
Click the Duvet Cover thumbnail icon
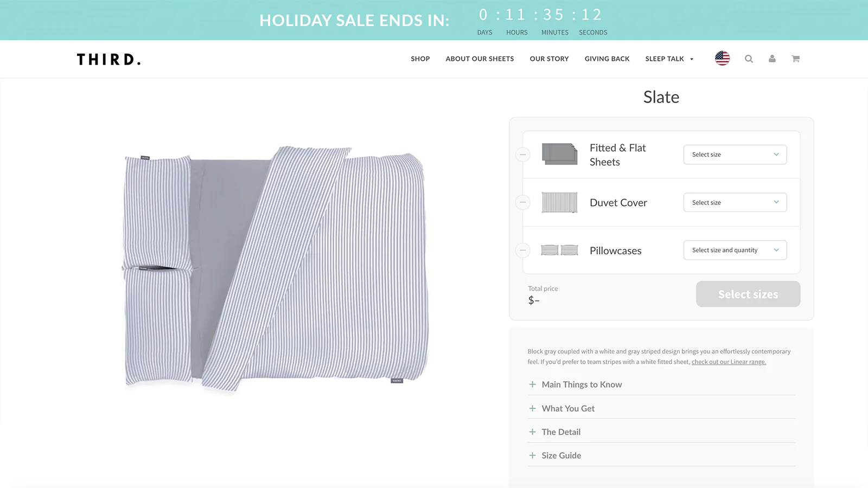click(559, 203)
